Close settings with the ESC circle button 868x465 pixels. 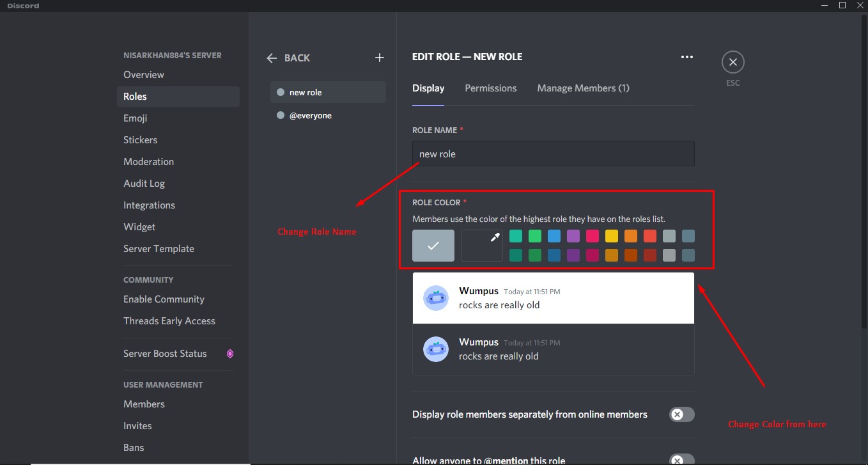[733, 62]
